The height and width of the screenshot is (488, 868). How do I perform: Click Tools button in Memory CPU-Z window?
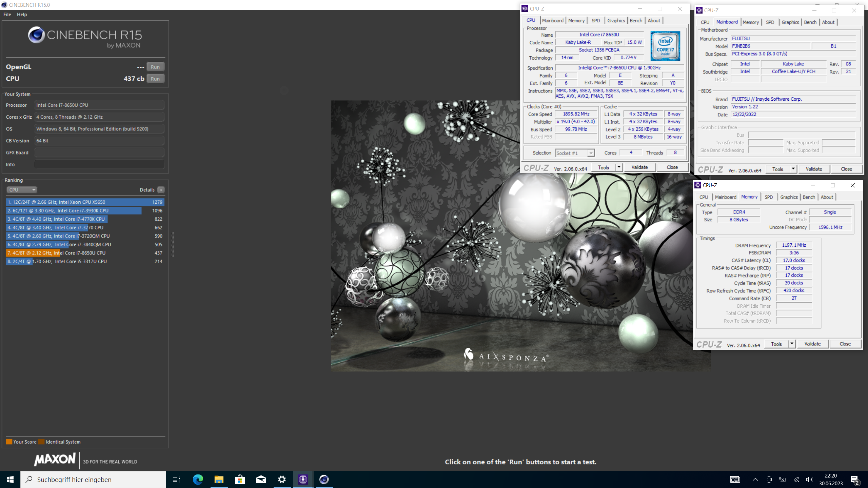tap(776, 344)
